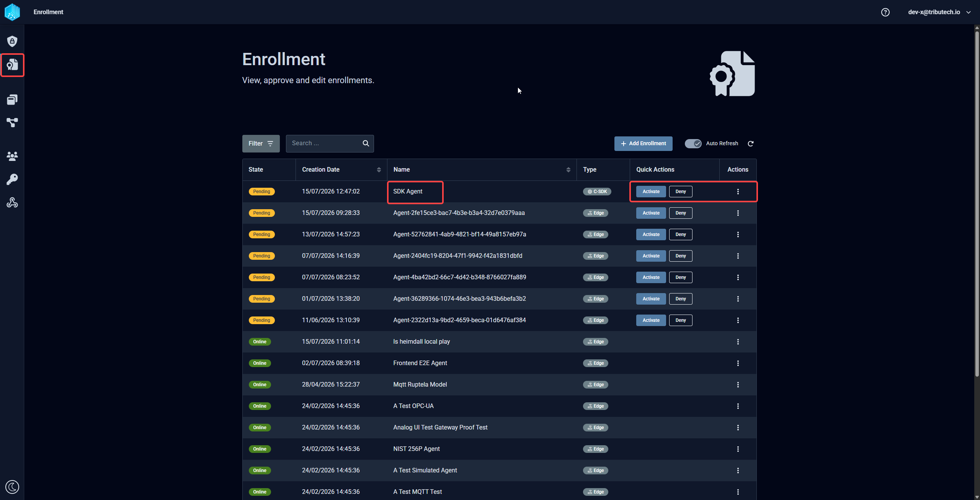
Task: Open the Filter options
Action: pyautogui.click(x=261, y=144)
